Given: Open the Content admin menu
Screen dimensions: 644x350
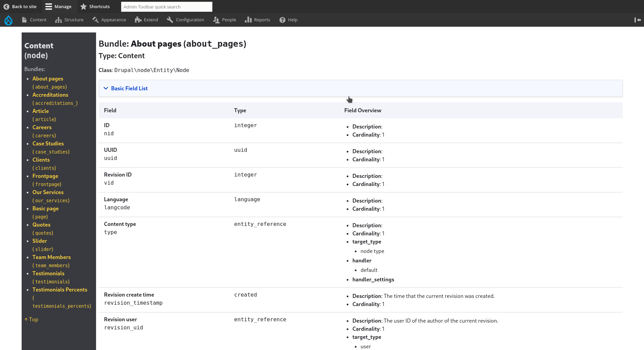Looking at the screenshot, I should click(x=34, y=20).
